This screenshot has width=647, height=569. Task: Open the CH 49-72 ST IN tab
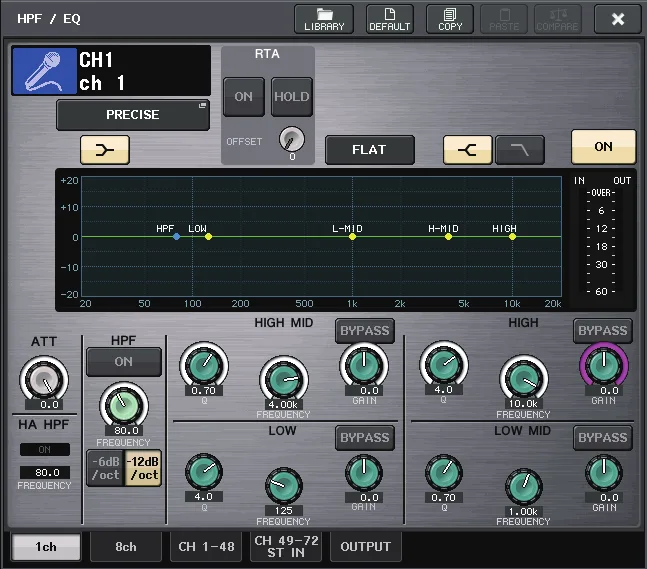(286, 547)
